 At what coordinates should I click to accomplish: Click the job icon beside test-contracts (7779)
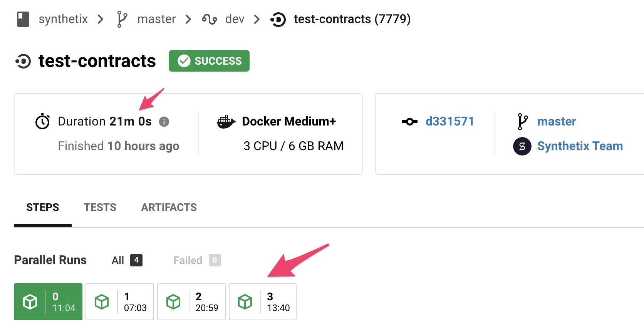[278, 20]
